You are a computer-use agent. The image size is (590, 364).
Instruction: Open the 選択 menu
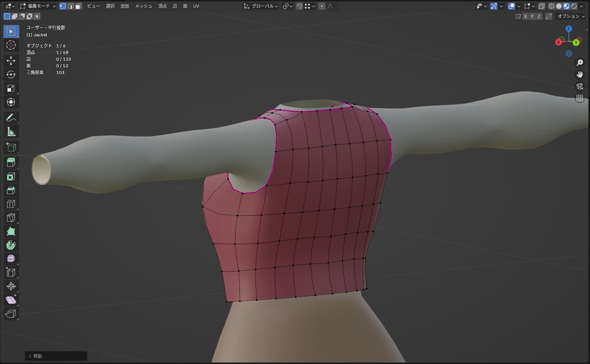[110, 6]
